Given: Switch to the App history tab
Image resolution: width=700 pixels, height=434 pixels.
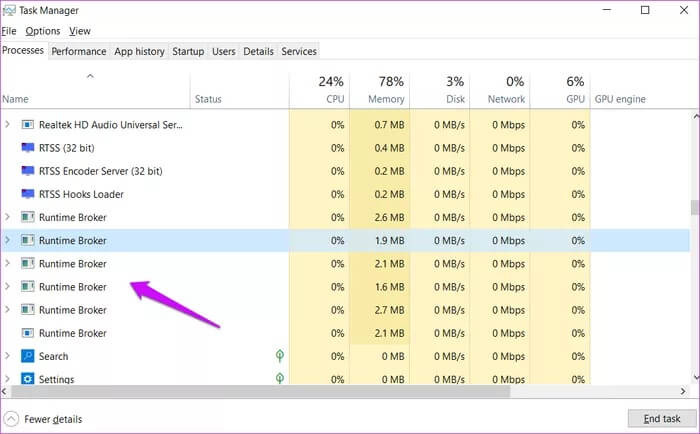Looking at the screenshot, I should (x=139, y=51).
